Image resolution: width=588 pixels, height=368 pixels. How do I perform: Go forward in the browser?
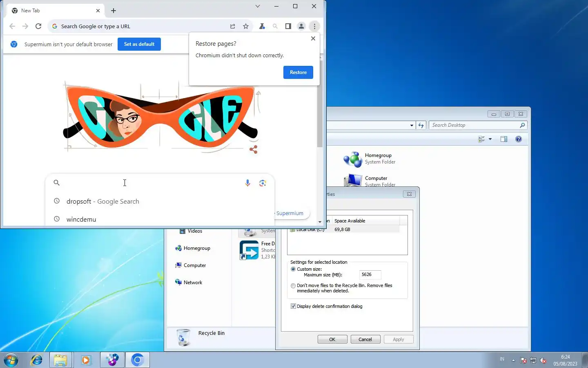(25, 26)
